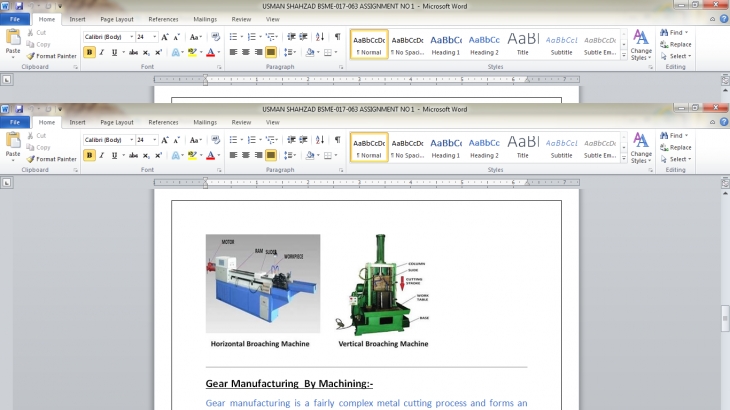Viewport: 730px width, 410px height.
Task: Apply Heading 1 style in front window
Action: 446,148
